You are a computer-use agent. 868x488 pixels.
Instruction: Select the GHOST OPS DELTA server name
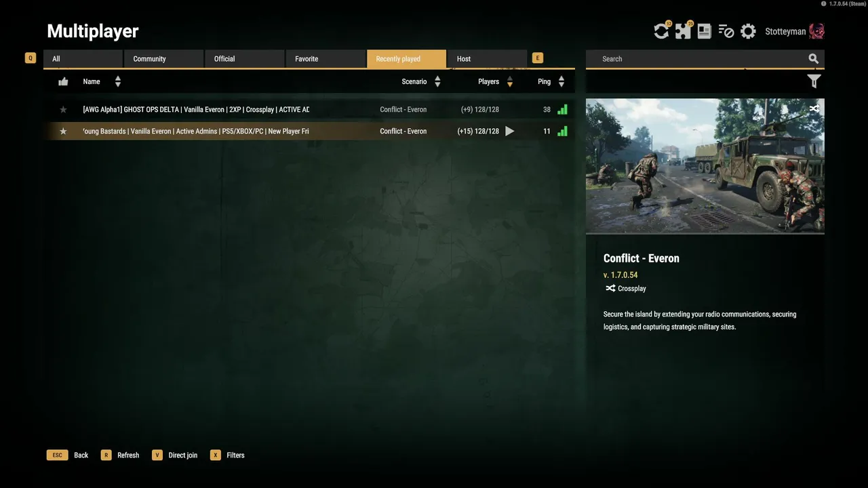click(196, 109)
